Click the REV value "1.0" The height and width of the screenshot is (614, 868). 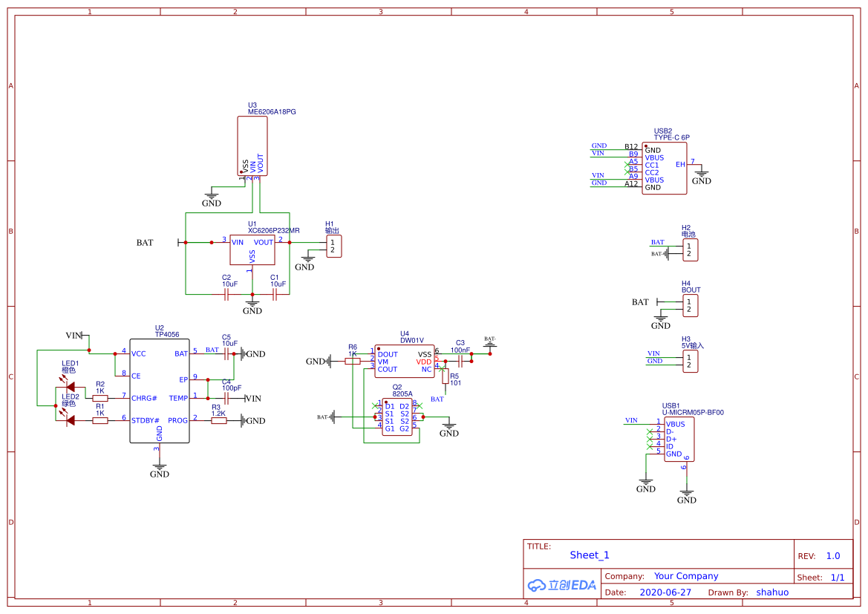click(x=833, y=556)
